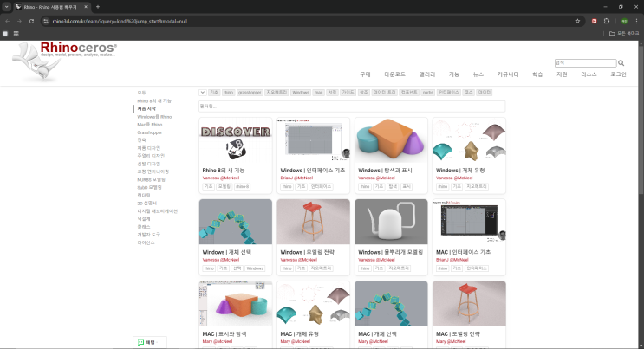Open Rhino 8의 새 기능 sidebar link

pos(154,100)
